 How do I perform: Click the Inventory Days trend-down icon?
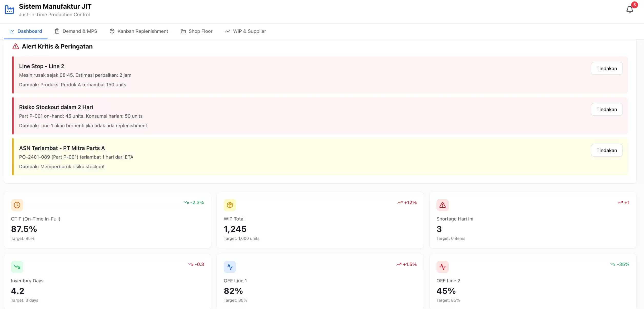click(17, 267)
